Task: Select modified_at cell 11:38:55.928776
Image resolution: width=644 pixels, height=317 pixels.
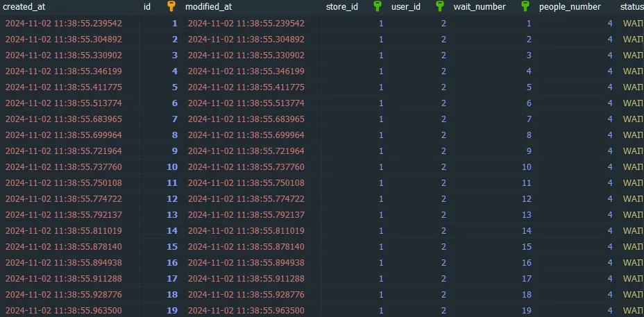Action: click(x=246, y=294)
